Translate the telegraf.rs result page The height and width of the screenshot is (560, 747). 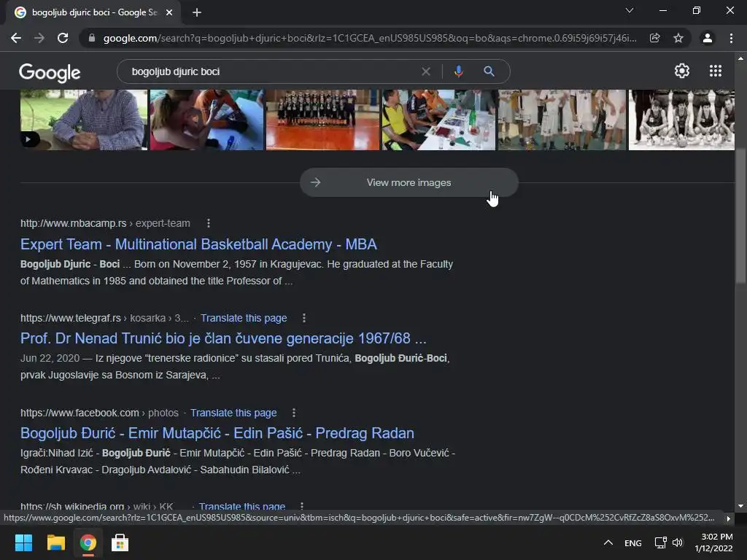[x=244, y=318]
